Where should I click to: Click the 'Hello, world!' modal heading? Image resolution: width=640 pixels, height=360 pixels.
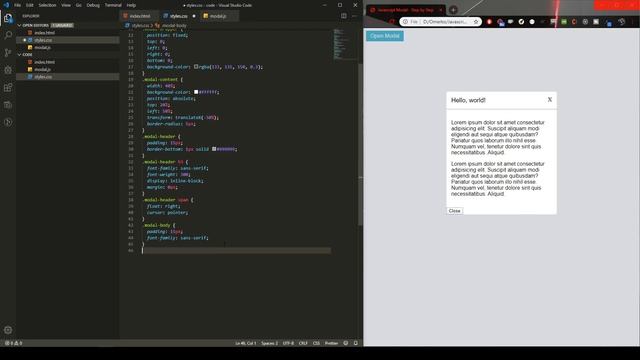468,100
